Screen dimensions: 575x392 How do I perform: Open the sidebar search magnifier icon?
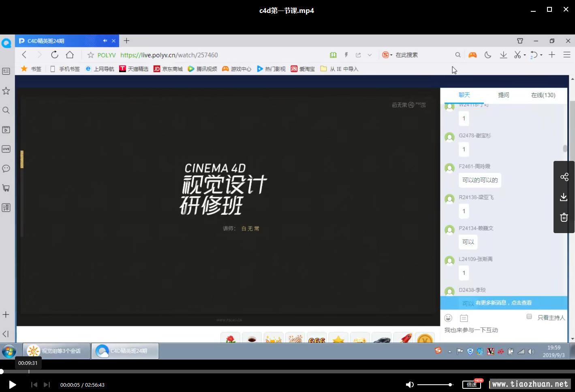(6, 110)
